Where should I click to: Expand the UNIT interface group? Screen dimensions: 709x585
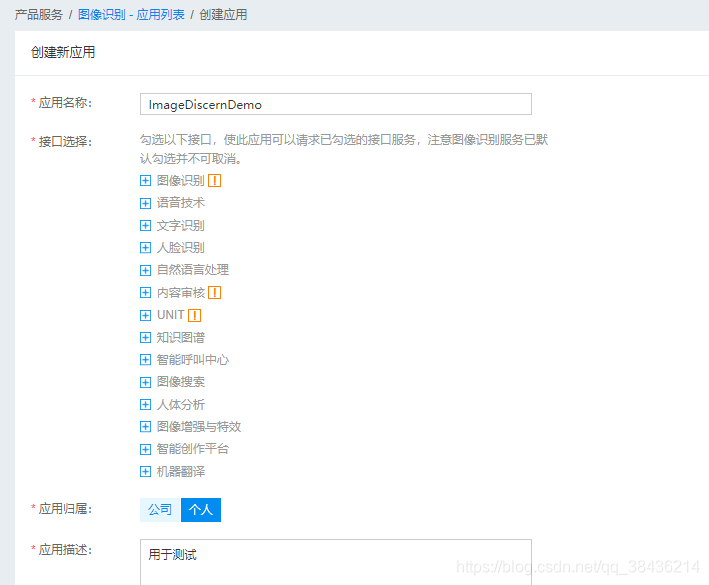145,315
